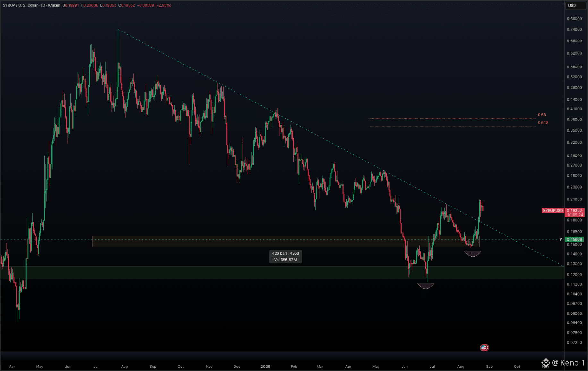Select the 0.65 Fibonacci level label
This screenshot has height=371, width=588.
point(542,115)
